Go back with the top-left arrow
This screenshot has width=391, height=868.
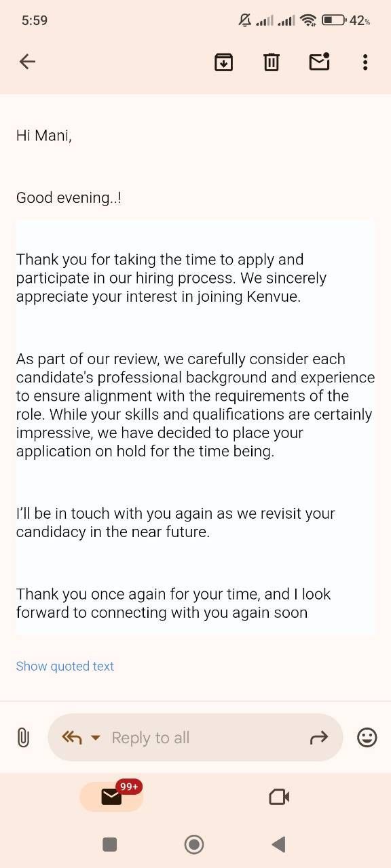(27, 62)
